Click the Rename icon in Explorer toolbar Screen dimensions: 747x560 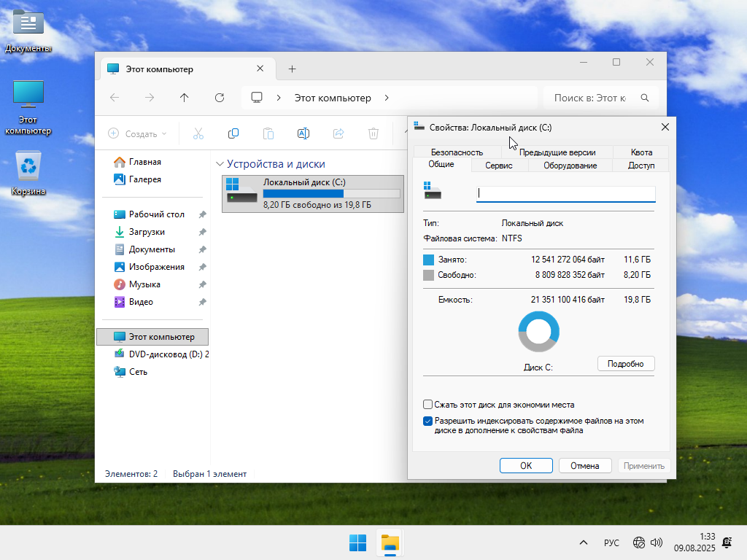[303, 134]
